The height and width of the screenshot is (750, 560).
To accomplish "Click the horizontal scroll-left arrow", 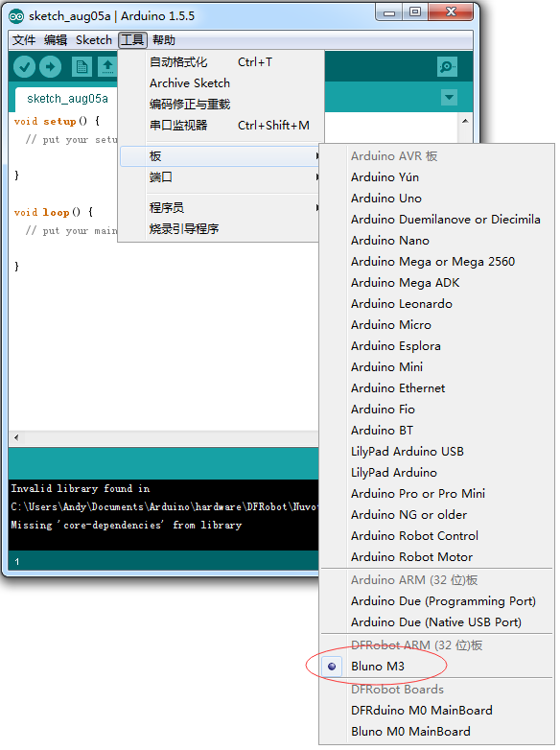I will pyautogui.click(x=16, y=437).
